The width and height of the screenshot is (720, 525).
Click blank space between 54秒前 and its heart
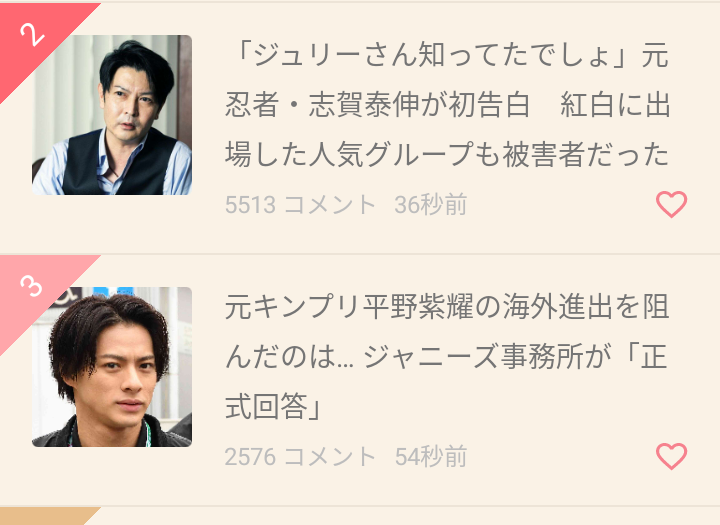pyautogui.click(x=561, y=457)
